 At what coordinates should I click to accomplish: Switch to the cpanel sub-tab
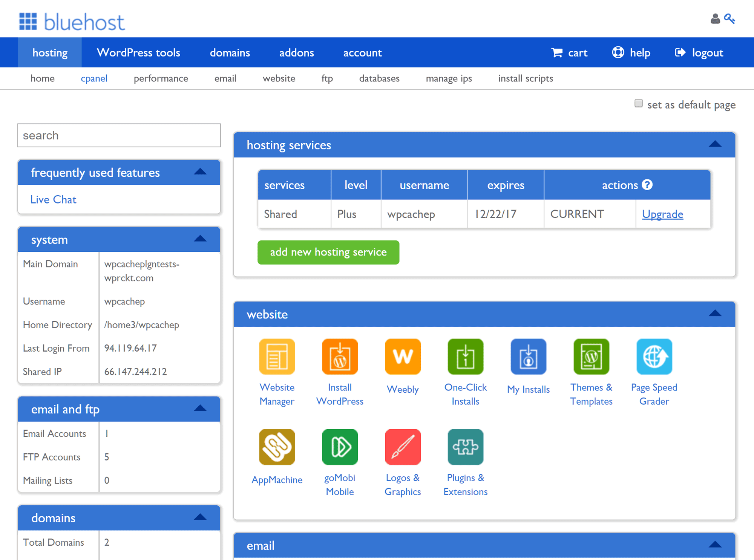pyautogui.click(x=94, y=78)
